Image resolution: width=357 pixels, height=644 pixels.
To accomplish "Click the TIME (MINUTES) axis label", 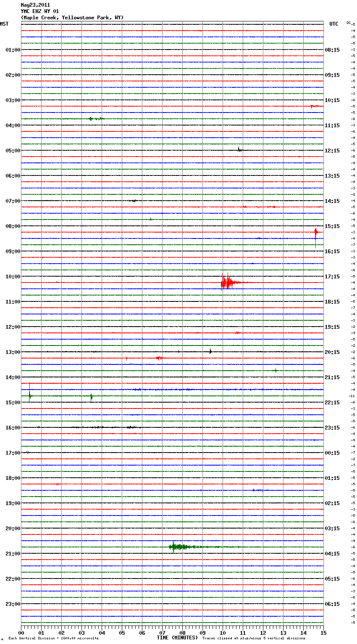I will (177, 638).
